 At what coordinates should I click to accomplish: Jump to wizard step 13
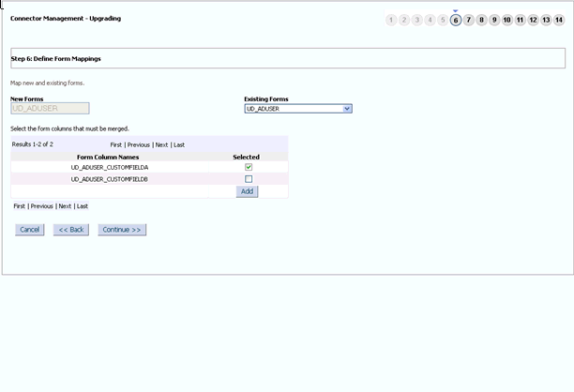coord(546,20)
